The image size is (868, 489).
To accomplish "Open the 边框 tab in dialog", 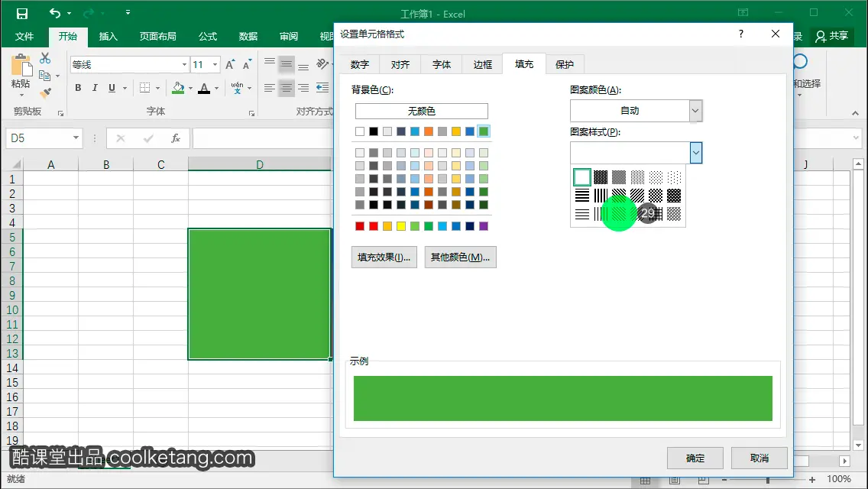I will 482,65.
